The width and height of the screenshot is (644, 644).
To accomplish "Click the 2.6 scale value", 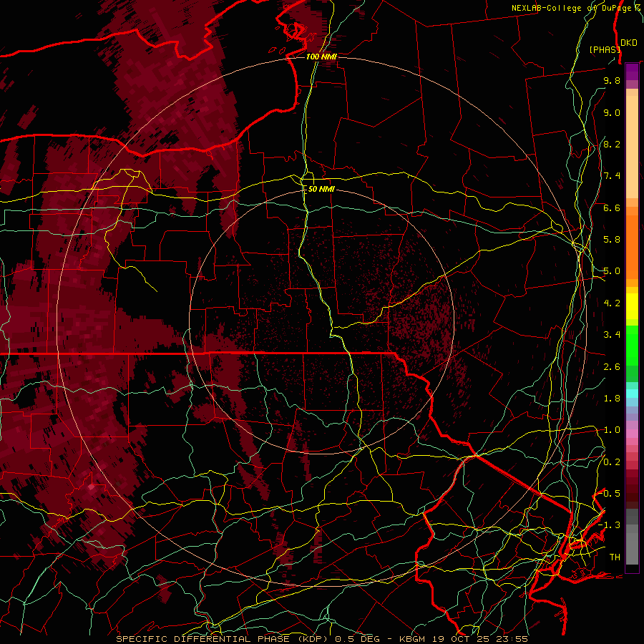I will tap(612, 367).
